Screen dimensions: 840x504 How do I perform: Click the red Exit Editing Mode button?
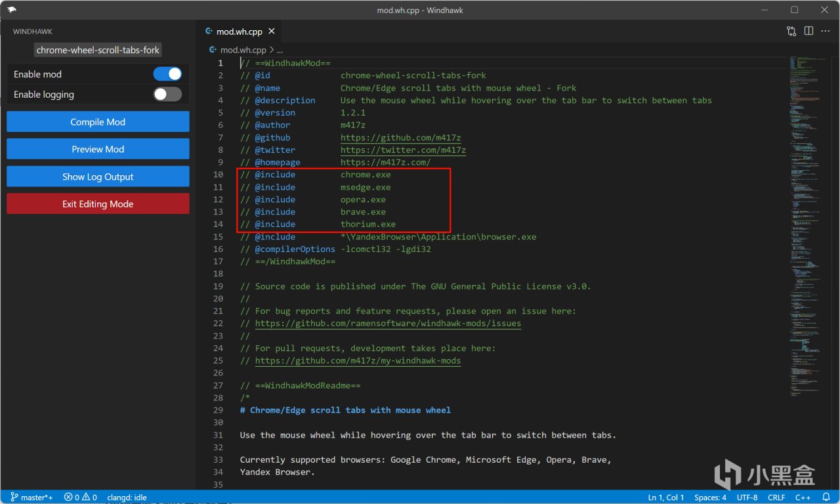[x=98, y=204]
